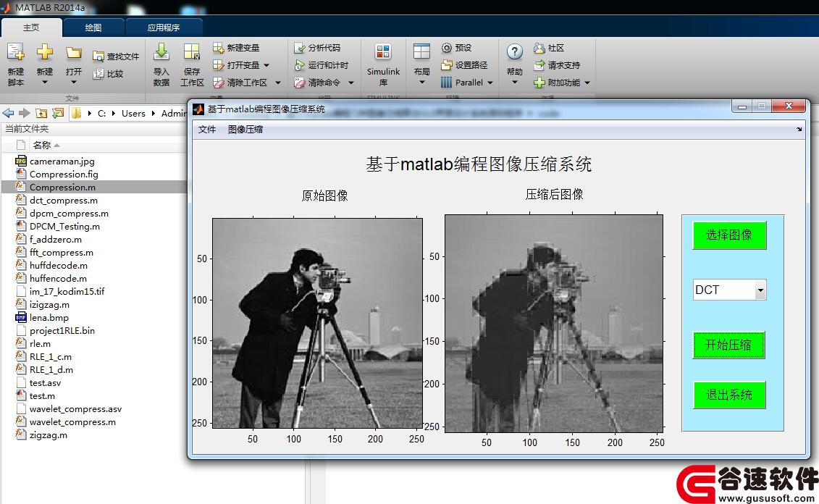Viewport: 819px width, 504px height.
Task: Click the Find Files (查找文件) icon
Action: 98,56
